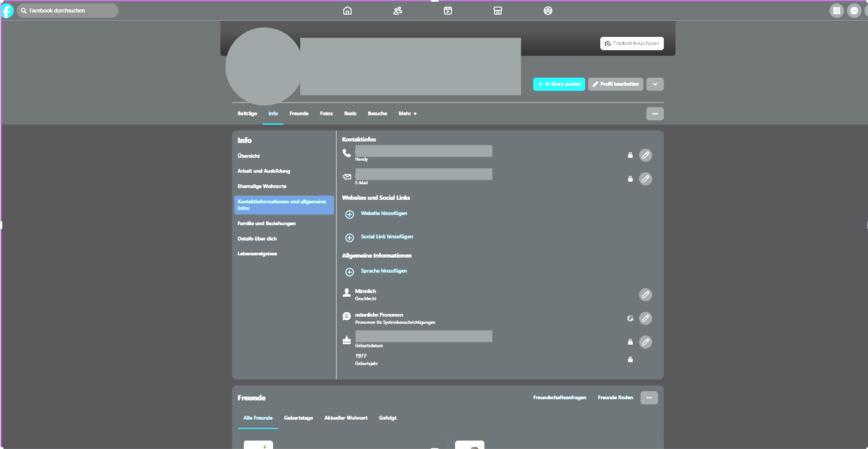868x449 pixels.
Task: Change privacy lock of Geburtsdatum
Action: (630, 342)
